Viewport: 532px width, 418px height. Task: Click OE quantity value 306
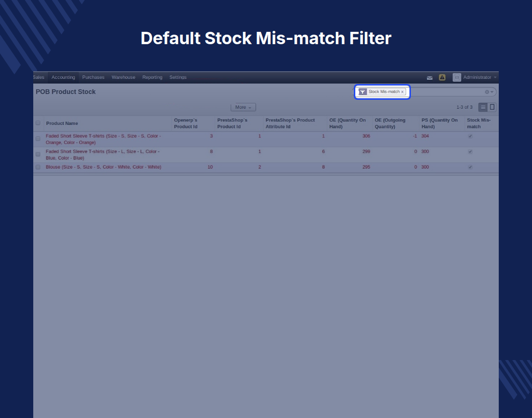366,136
